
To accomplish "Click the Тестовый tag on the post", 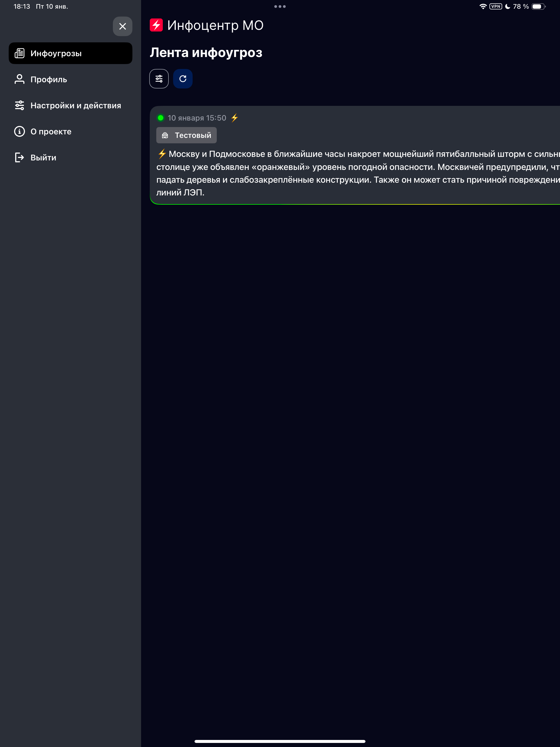I will [x=186, y=135].
